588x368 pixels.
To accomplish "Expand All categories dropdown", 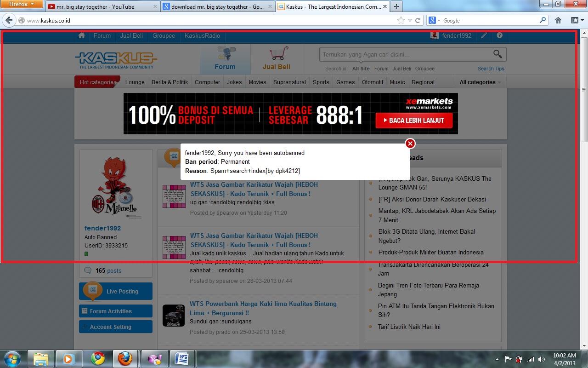I will coord(480,82).
